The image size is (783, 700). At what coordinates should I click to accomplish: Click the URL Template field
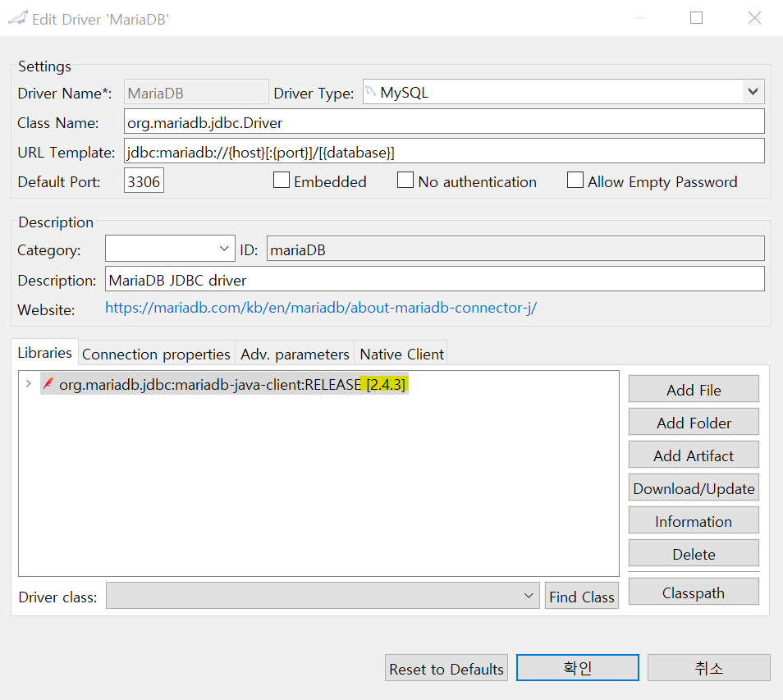(x=444, y=151)
